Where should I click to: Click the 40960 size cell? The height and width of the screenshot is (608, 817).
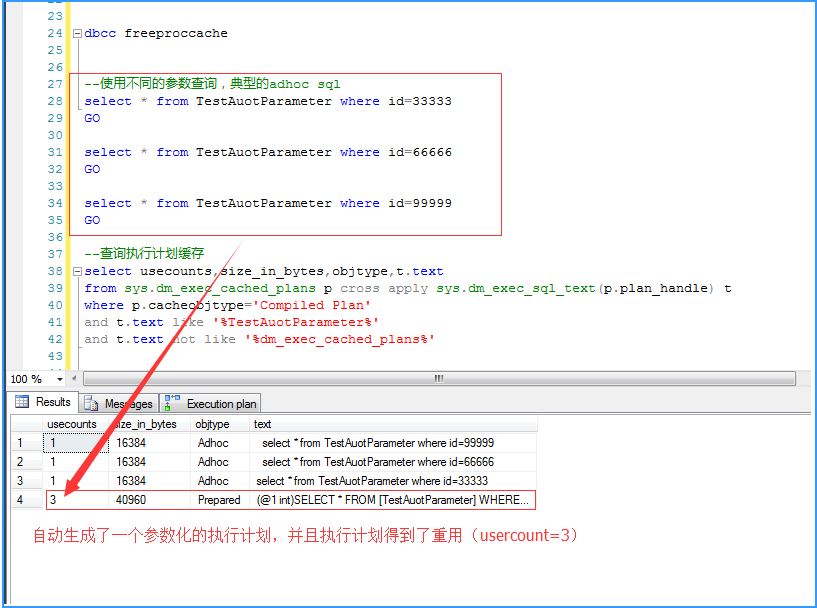pos(150,500)
